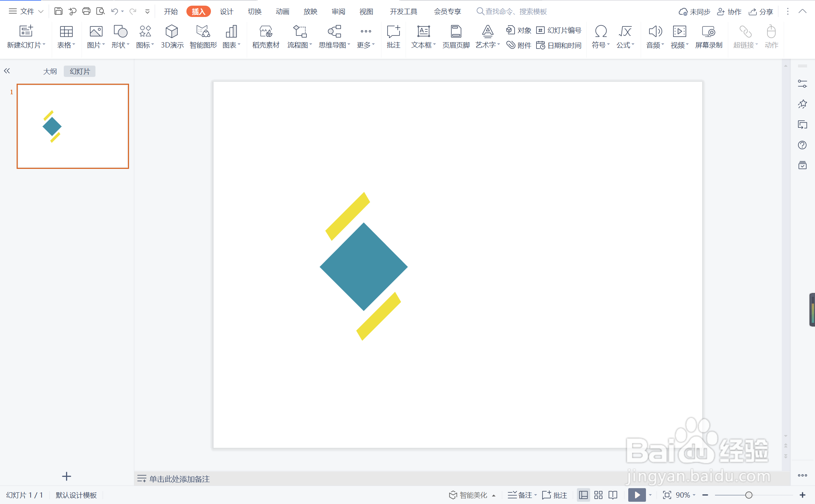
Task: Start slideshow from status bar play button
Action: [637, 495]
